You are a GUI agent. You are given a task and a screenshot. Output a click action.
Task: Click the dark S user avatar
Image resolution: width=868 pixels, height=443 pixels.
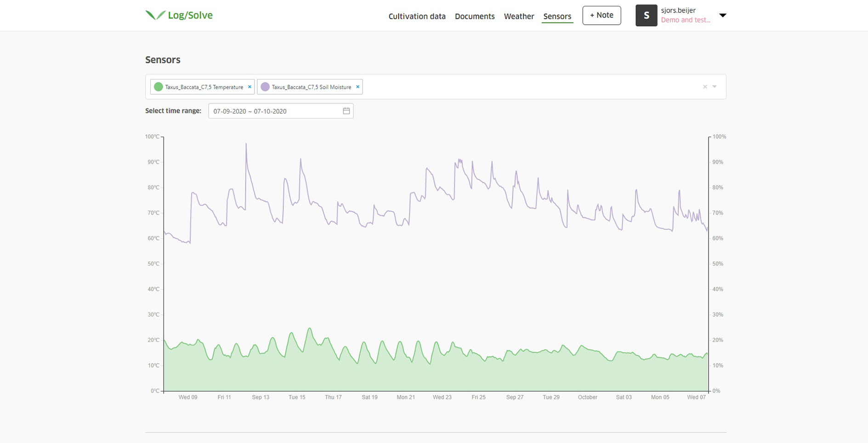pos(646,15)
